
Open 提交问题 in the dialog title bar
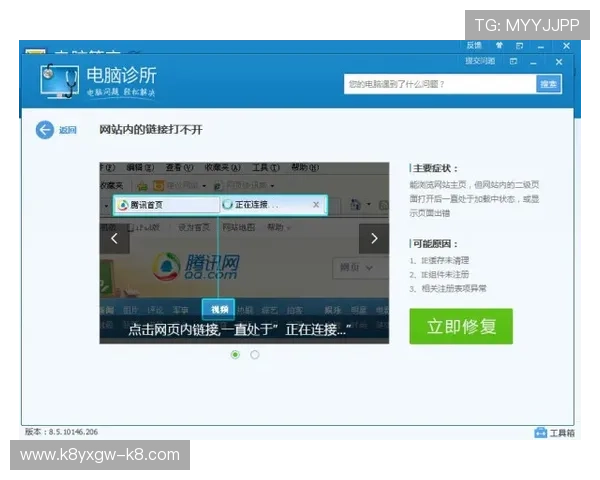tap(480, 61)
